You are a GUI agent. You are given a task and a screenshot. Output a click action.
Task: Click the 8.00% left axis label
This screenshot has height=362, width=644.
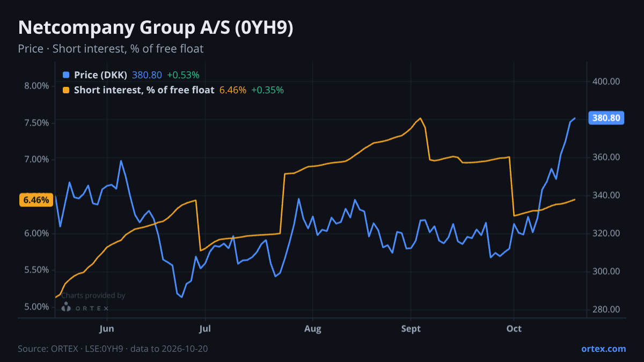pyautogui.click(x=37, y=86)
